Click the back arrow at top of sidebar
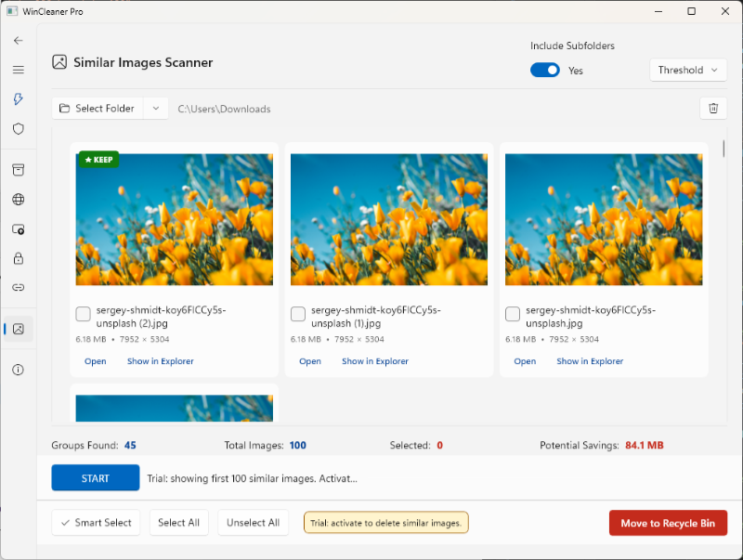This screenshot has width=743, height=560. click(x=18, y=40)
